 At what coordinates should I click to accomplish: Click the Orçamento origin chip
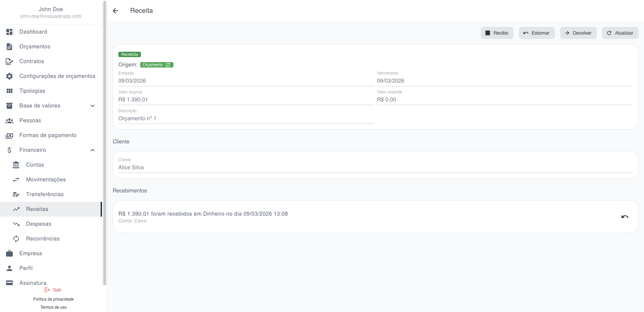157,65
